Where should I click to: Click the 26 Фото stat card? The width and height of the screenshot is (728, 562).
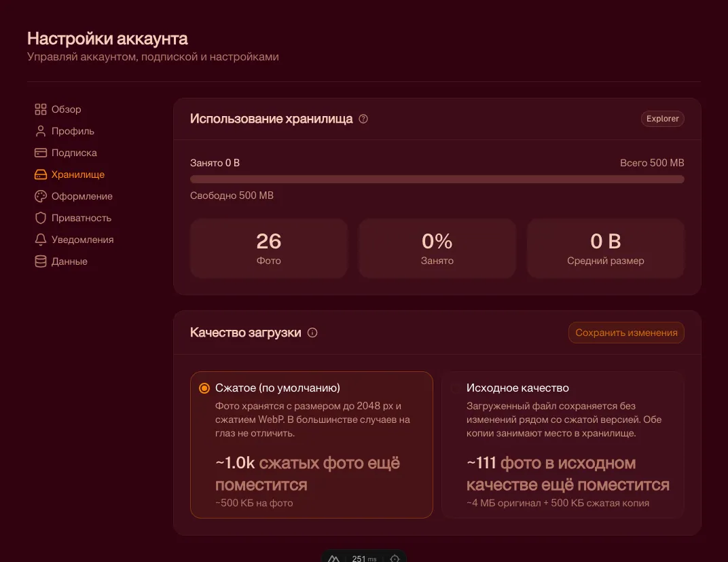pos(269,248)
